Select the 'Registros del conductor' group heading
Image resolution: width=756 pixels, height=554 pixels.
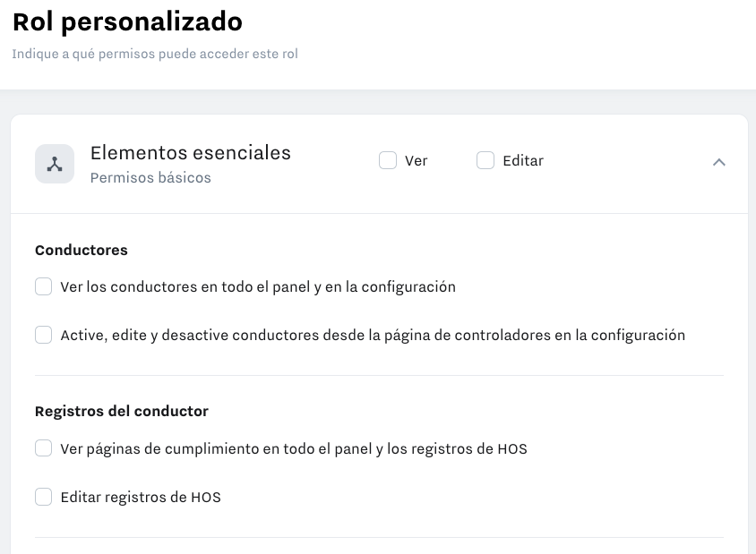(x=122, y=411)
